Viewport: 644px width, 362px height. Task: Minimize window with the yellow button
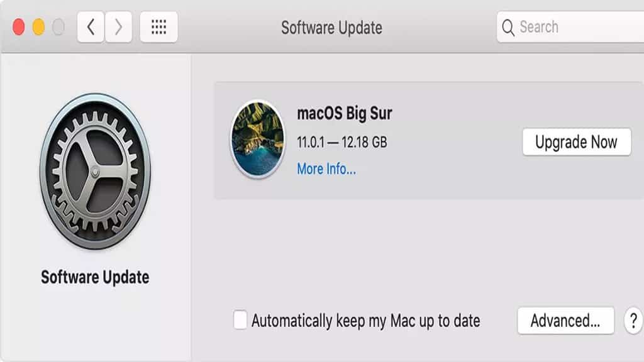point(38,27)
